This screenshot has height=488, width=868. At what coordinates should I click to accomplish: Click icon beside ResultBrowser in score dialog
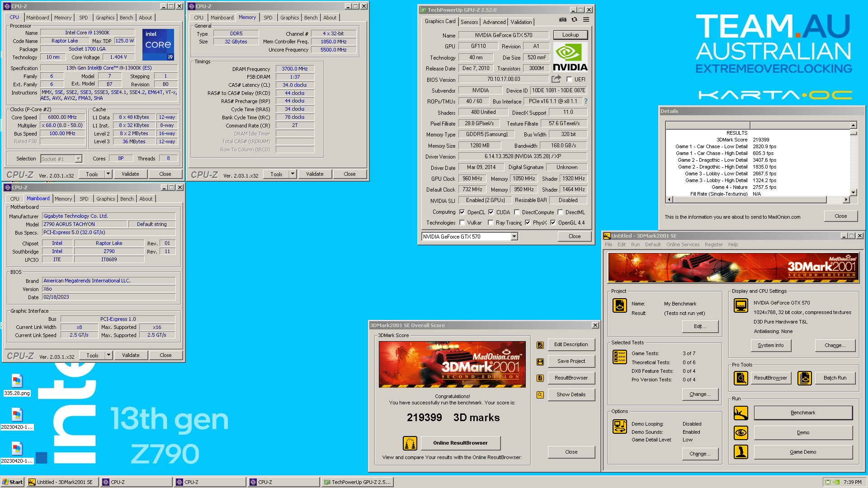(x=540, y=378)
